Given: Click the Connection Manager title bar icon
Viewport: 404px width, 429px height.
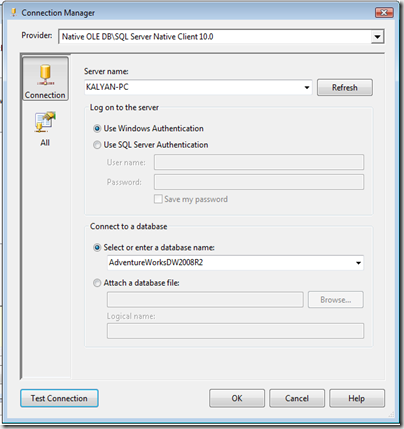Looking at the screenshot, I should (x=13, y=13).
